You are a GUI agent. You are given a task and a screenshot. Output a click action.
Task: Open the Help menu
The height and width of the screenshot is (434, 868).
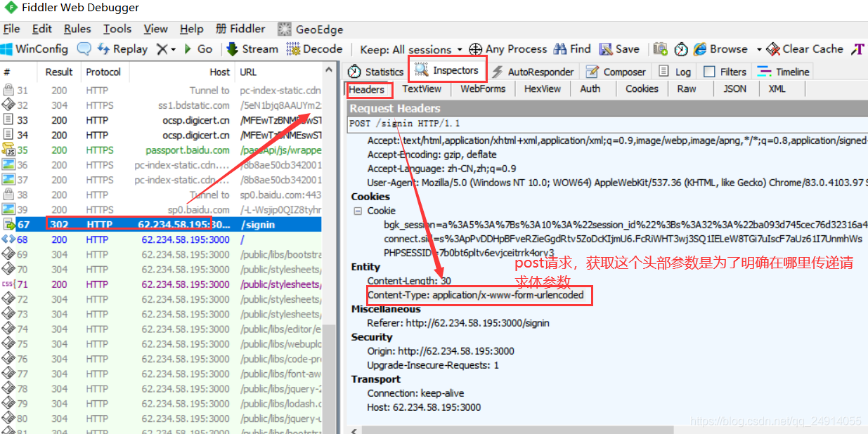(191, 29)
